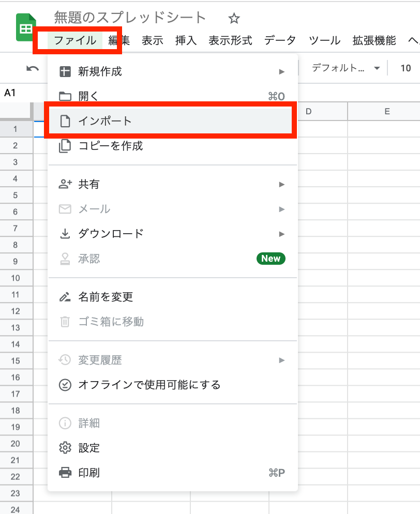Select row 10 header
Image resolution: width=420 pixels, height=514 pixels.
16,278
